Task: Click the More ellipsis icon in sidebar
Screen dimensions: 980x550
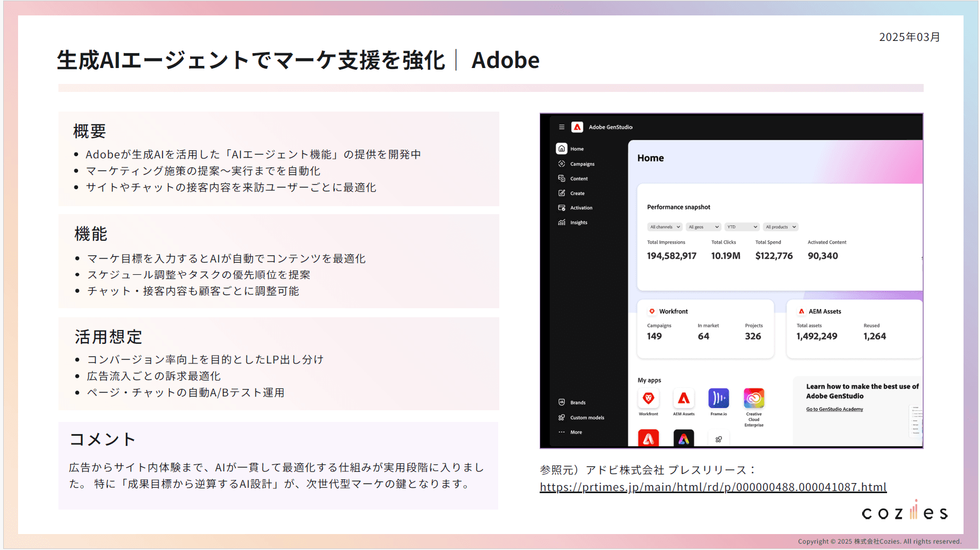Action: click(561, 432)
